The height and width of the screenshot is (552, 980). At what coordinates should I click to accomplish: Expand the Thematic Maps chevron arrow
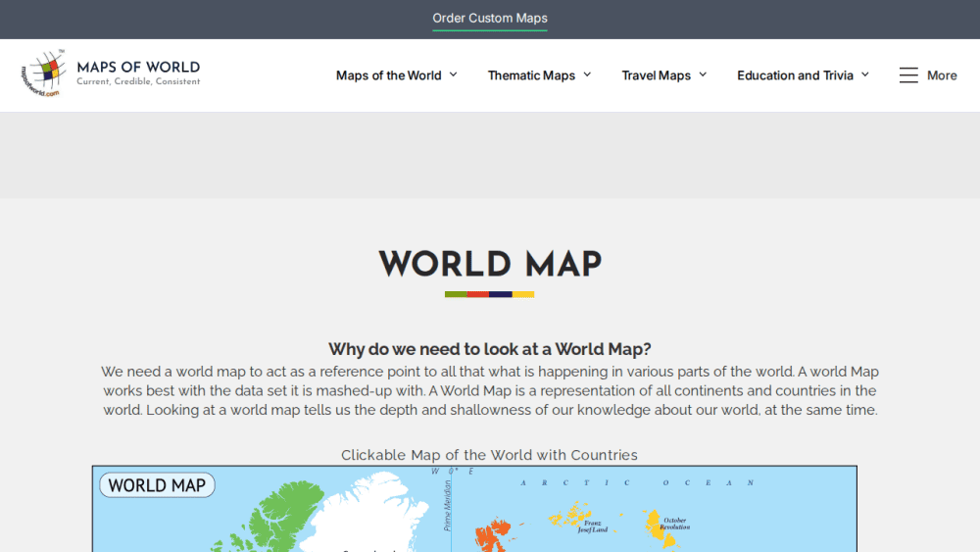pos(587,75)
